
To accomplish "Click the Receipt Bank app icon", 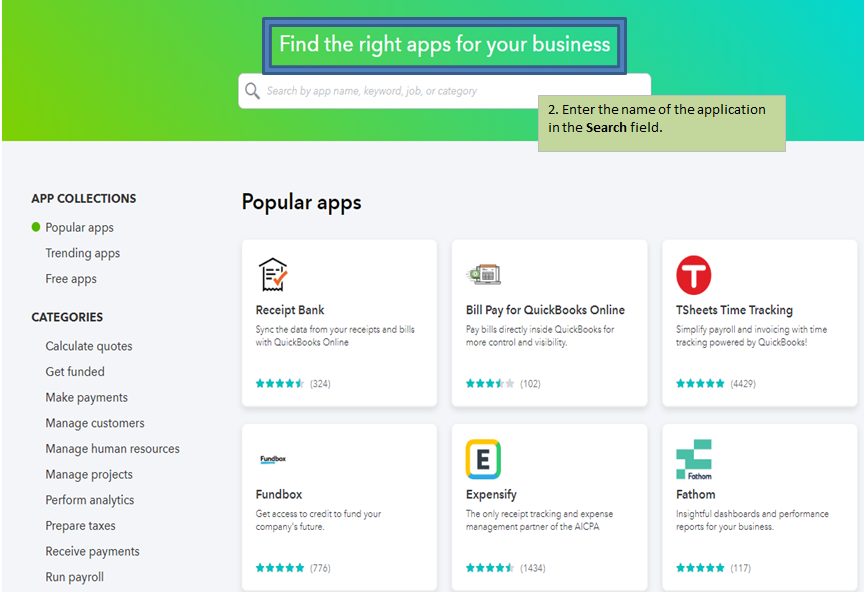I will coord(273,275).
